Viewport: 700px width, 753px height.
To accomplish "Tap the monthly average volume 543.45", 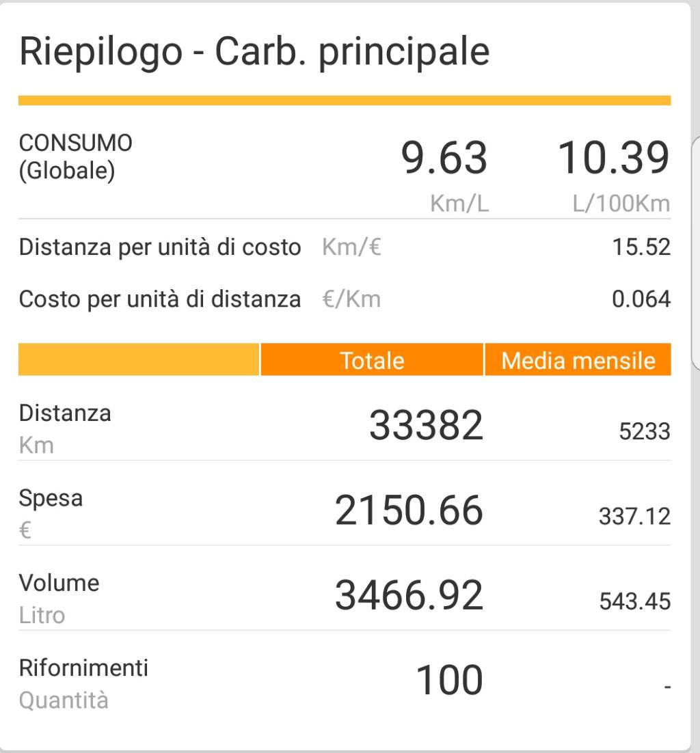I will 634,601.
